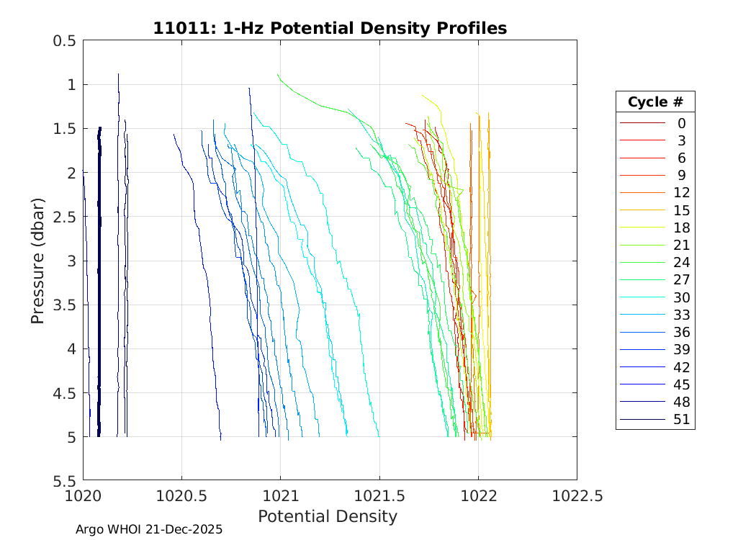Click the 'Pressure (dbar)' y-axis label

click(x=37, y=260)
